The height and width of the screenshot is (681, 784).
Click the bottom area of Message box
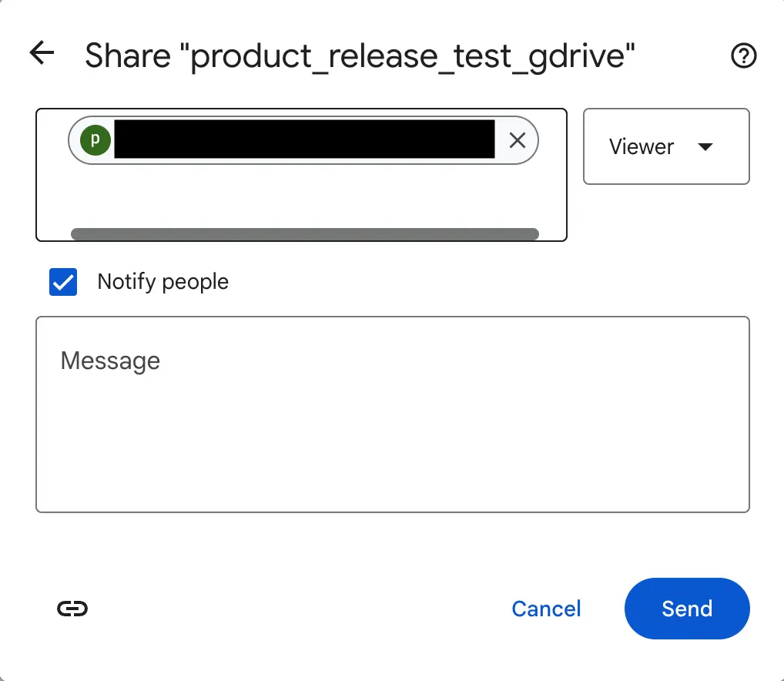[x=392, y=485]
